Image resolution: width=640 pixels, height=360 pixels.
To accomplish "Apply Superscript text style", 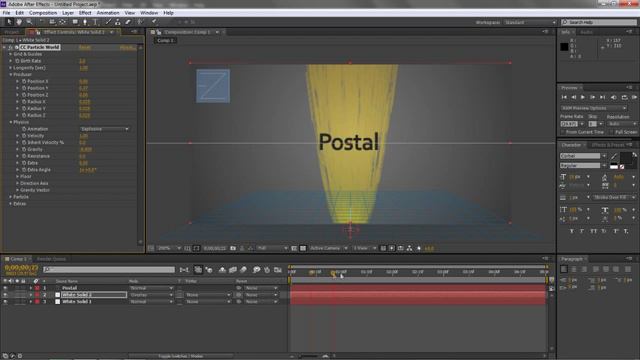I will point(616,231).
